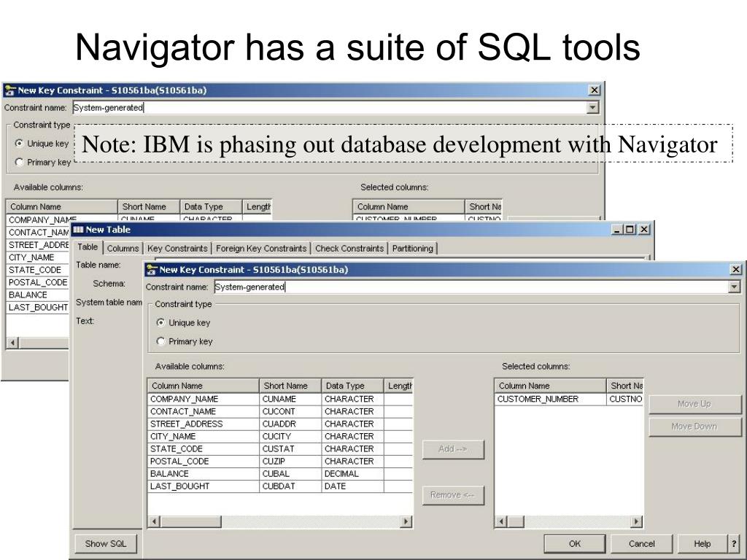Click the left scroll arrow under front Selected columns
The width and height of the screenshot is (747, 560).
(500, 521)
